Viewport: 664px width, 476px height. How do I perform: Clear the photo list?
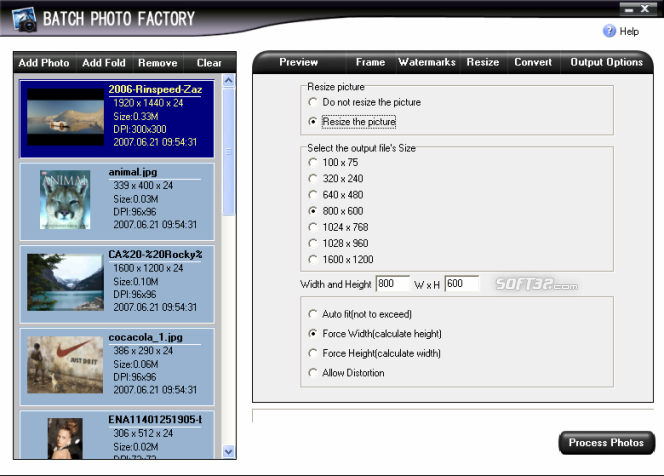coord(209,63)
